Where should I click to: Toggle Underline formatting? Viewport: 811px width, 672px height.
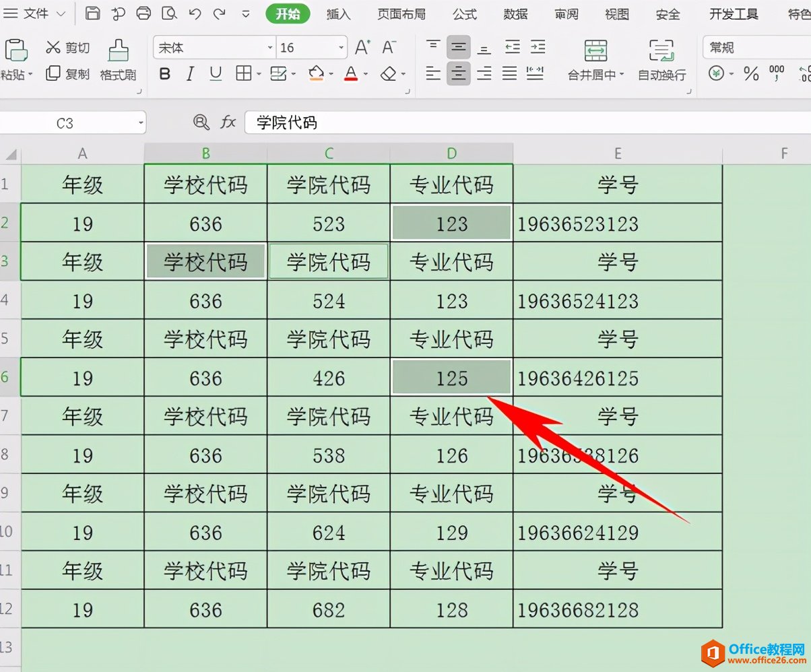[216, 73]
